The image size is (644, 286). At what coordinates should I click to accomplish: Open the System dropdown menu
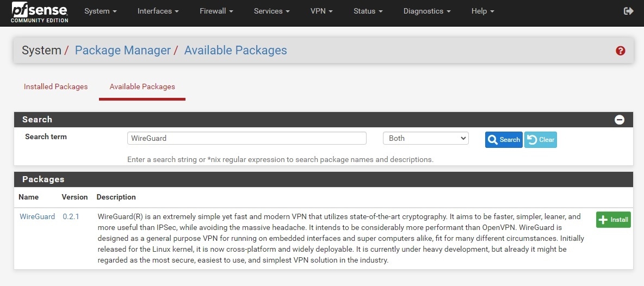coord(101,11)
